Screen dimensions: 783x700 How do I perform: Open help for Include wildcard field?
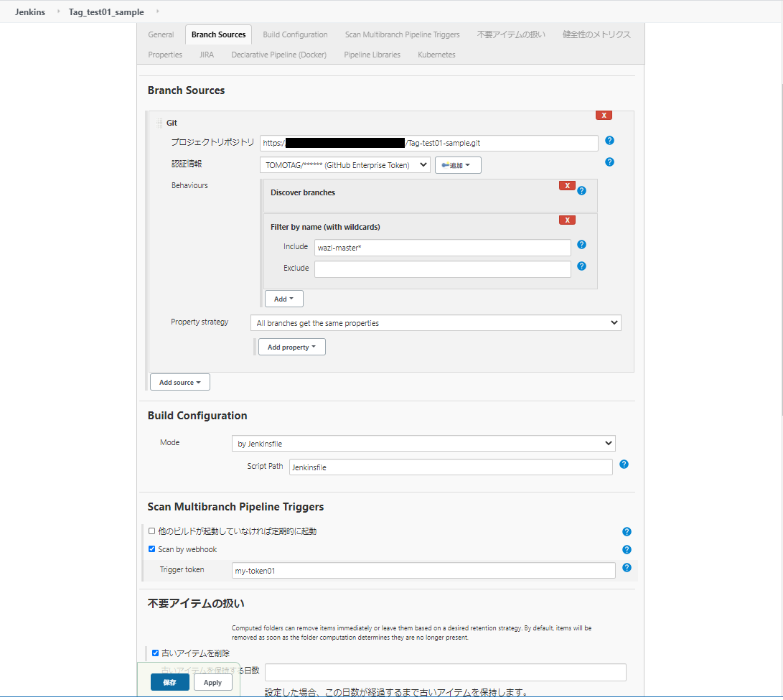pos(581,244)
